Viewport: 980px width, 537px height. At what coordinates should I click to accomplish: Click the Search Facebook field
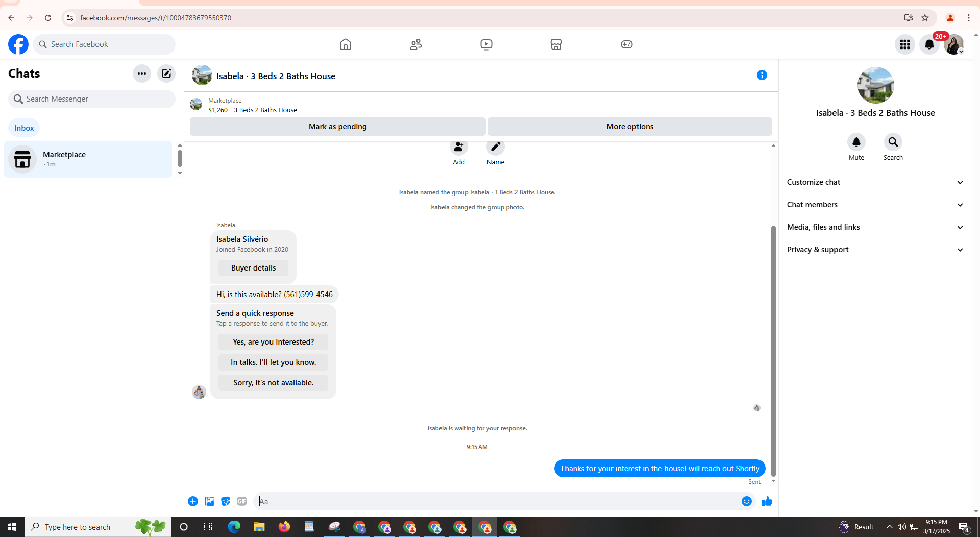[104, 44]
